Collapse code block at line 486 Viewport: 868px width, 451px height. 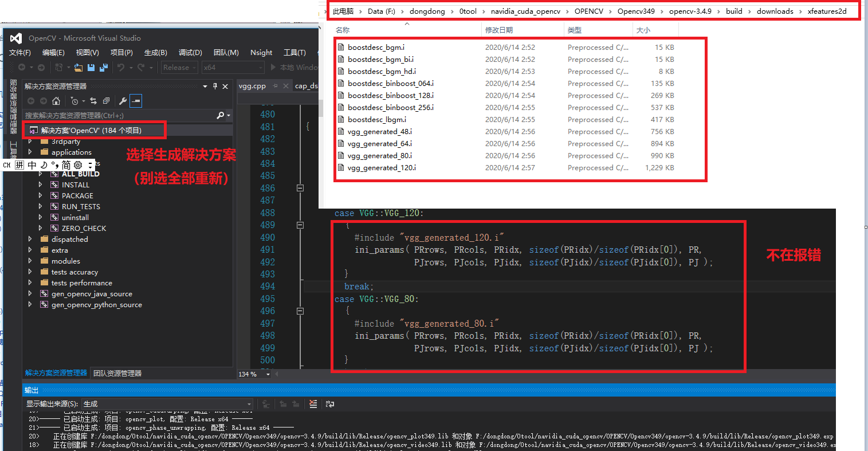coord(300,188)
